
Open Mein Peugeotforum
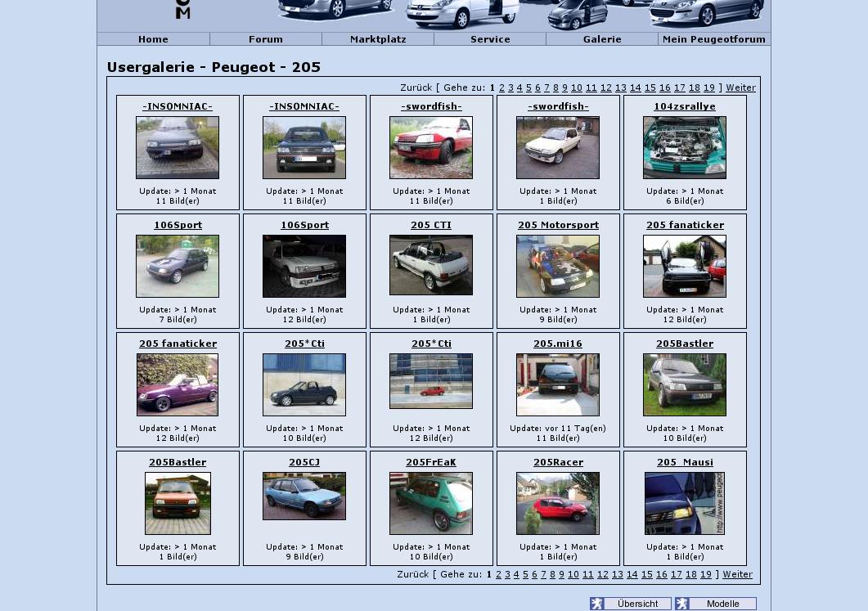pyautogui.click(x=713, y=38)
